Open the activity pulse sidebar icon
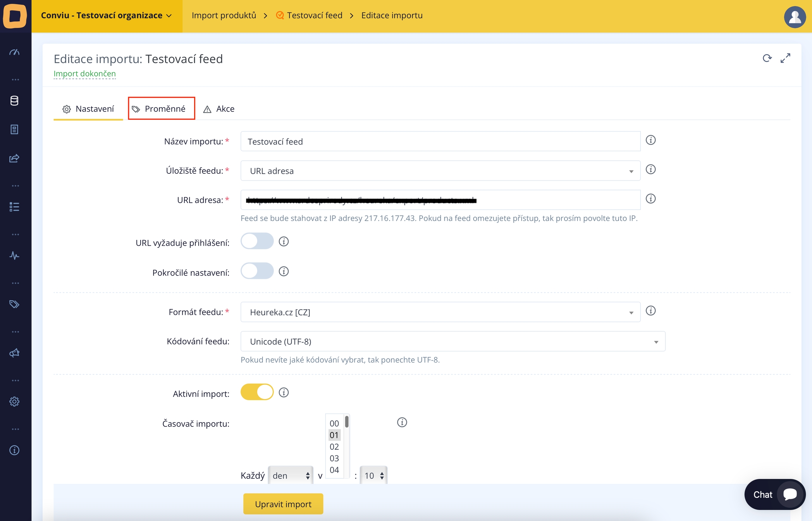This screenshot has width=812, height=521. coord(14,256)
